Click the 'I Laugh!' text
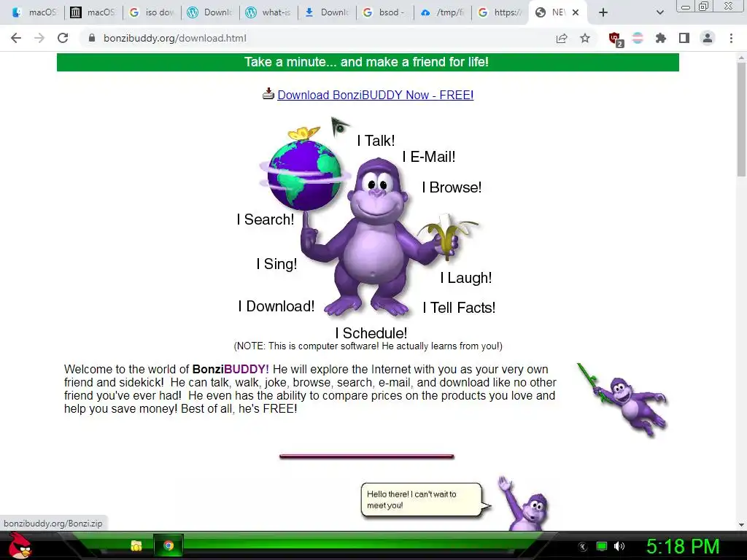 coord(466,278)
